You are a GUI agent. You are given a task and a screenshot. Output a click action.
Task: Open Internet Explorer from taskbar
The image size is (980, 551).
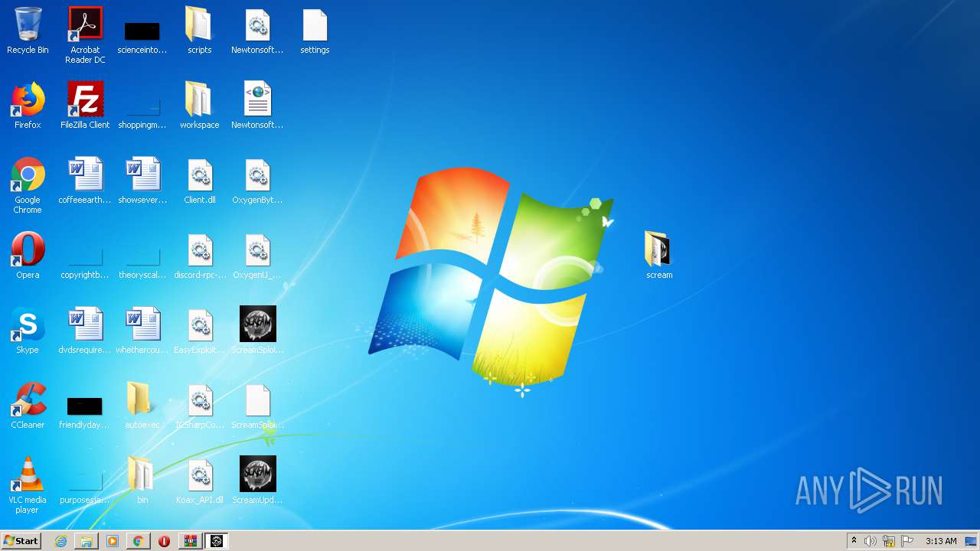tap(60, 541)
